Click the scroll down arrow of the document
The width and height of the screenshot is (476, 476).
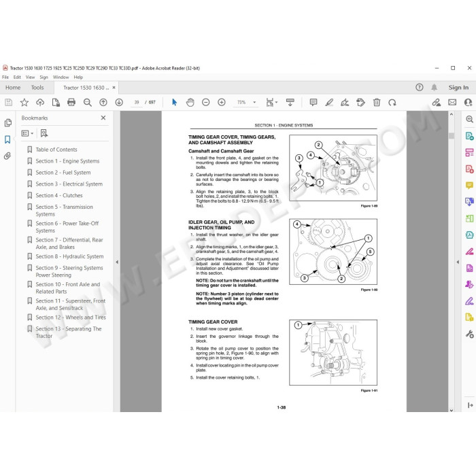click(452, 410)
